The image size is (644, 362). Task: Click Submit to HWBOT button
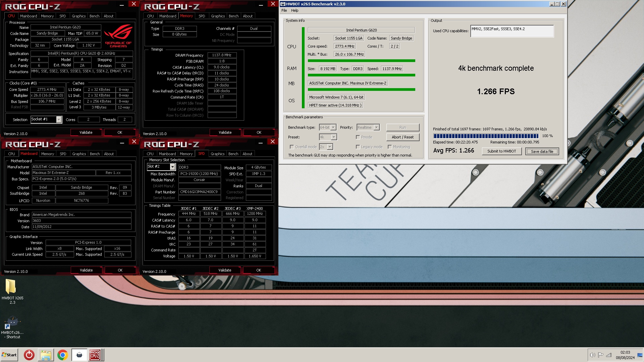point(501,151)
